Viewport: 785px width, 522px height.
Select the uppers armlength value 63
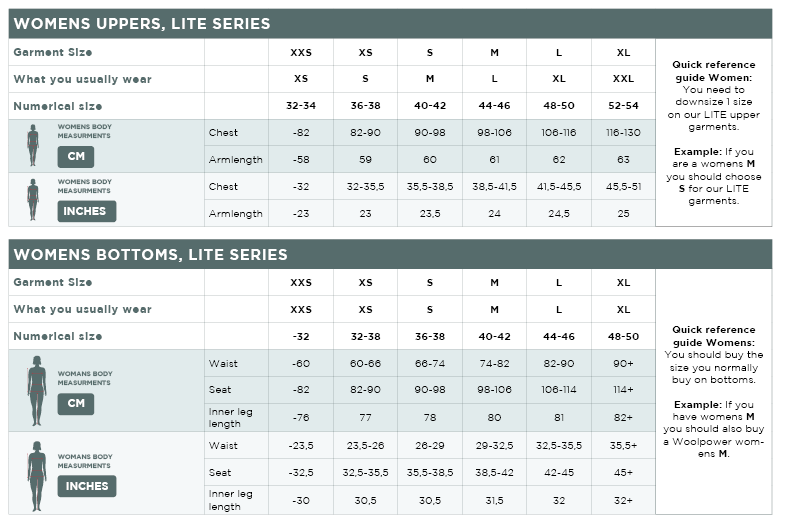coord(623,159)
